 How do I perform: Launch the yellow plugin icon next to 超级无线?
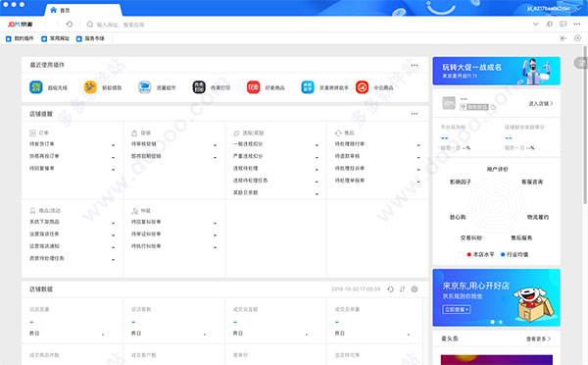pos(90,87)
